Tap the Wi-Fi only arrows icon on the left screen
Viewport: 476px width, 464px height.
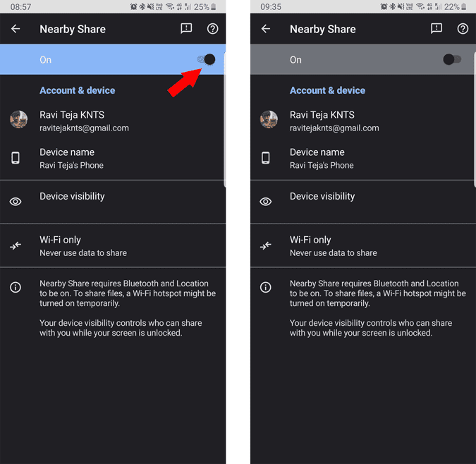(x=16, y=245)
